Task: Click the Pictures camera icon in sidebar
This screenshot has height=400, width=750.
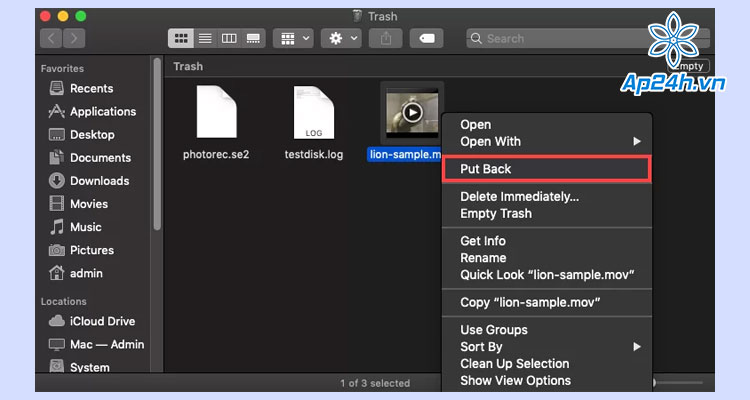Action: tap(56, 250)
